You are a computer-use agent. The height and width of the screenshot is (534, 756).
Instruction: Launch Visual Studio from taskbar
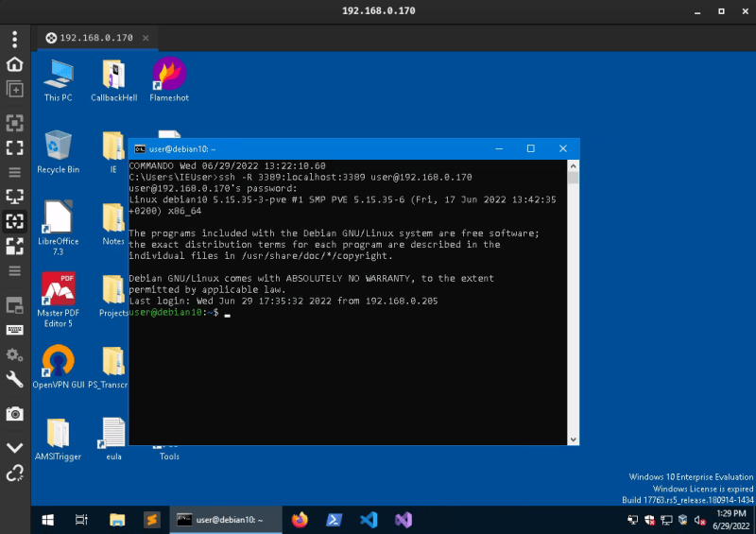[404, 520]
